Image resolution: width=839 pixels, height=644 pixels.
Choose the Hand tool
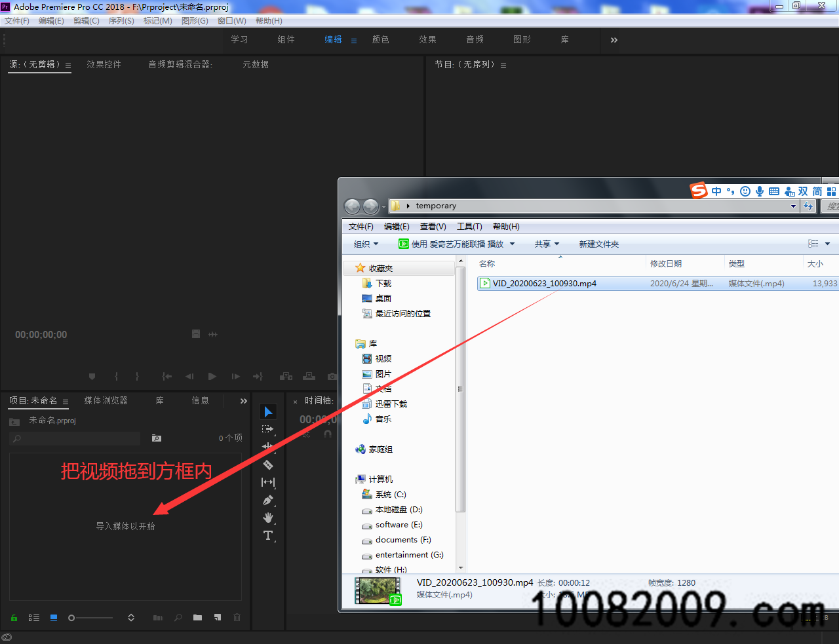pos(267,518)
